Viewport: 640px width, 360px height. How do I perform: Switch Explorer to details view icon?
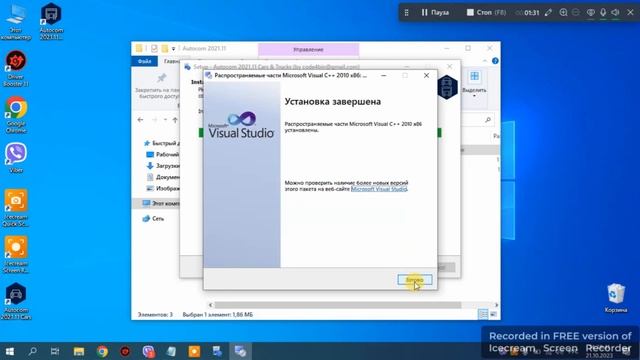tap(483, 314)
